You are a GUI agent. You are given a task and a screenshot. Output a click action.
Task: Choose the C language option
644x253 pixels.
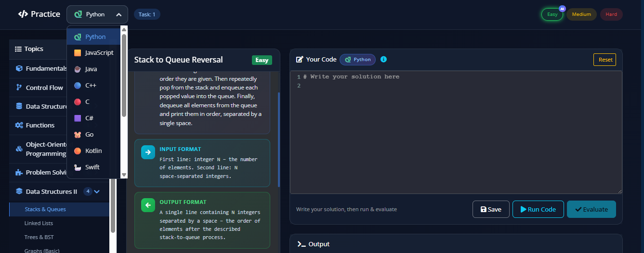point(94,102)
